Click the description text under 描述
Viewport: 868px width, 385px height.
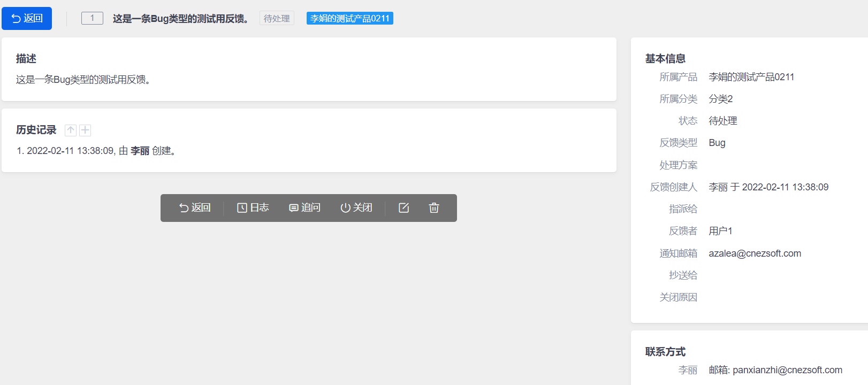pos(83,80)
